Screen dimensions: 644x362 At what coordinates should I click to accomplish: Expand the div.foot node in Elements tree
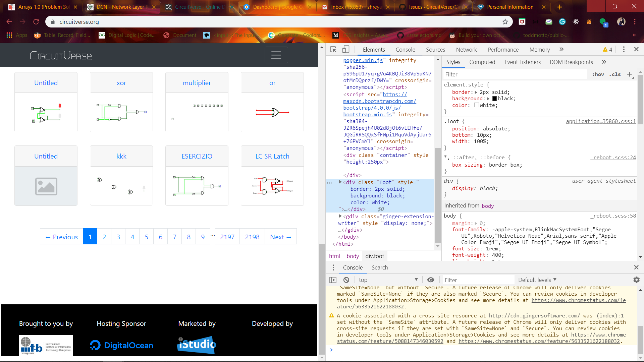(x=340, y=182)
